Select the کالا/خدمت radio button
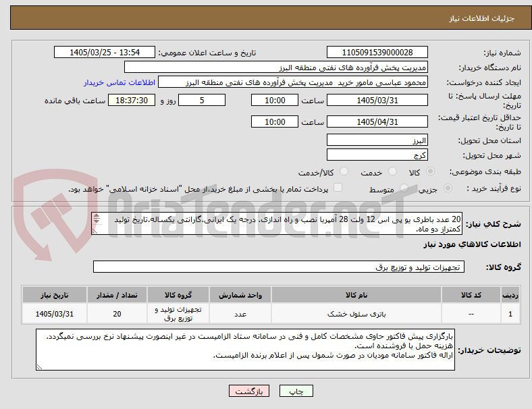This screenshot has height=409, width=532. tap(344, 171)
